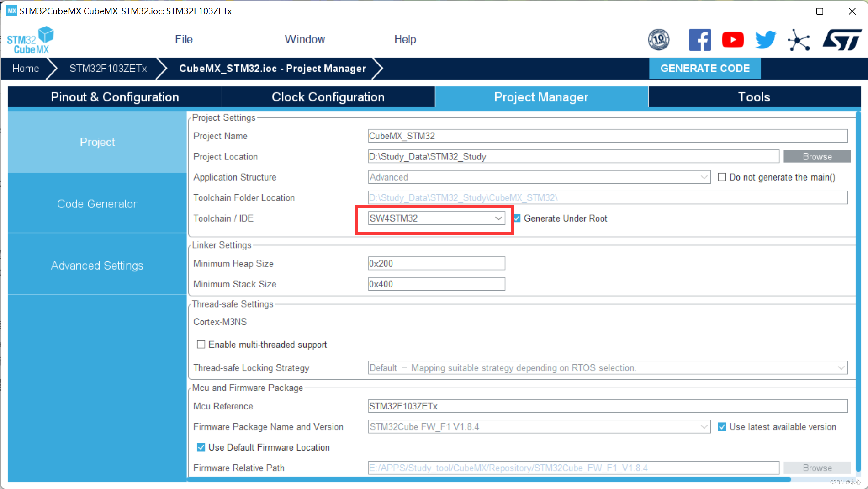Click Browse next to Firmware Relative Path

pyautogui.click(x=817, y=468)
